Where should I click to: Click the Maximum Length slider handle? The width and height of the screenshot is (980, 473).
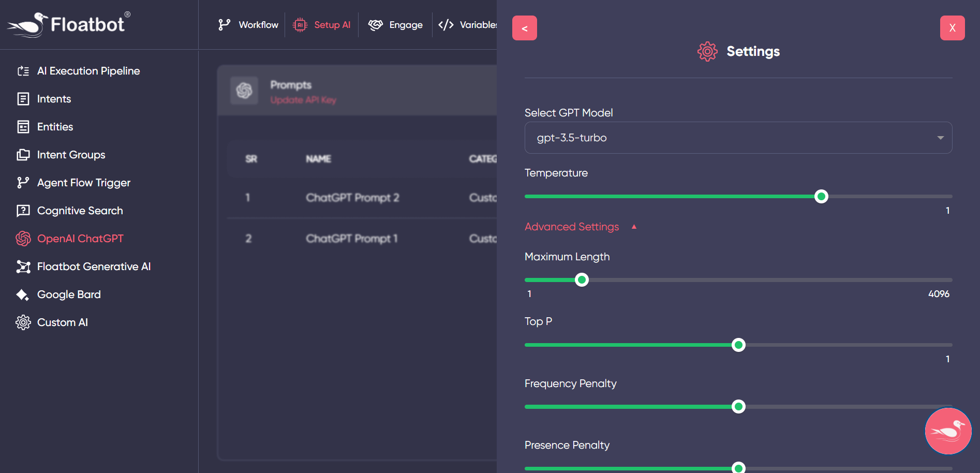(582, 280)
